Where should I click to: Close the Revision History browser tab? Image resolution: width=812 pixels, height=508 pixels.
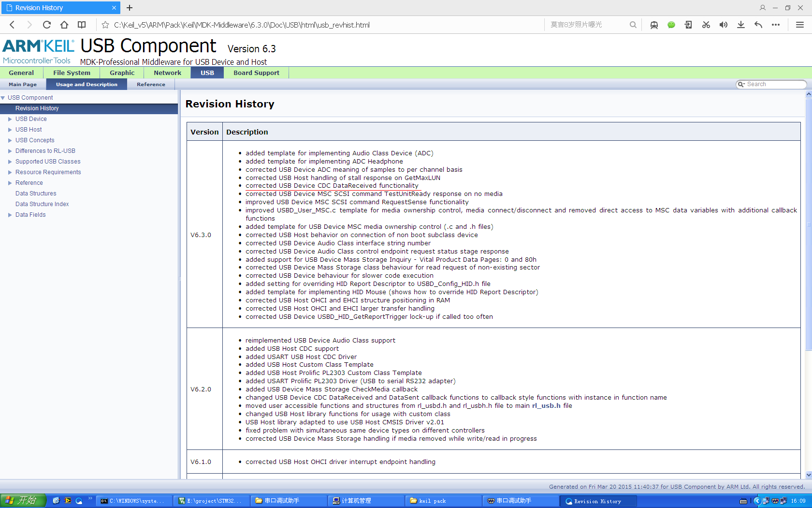(114, 8)
